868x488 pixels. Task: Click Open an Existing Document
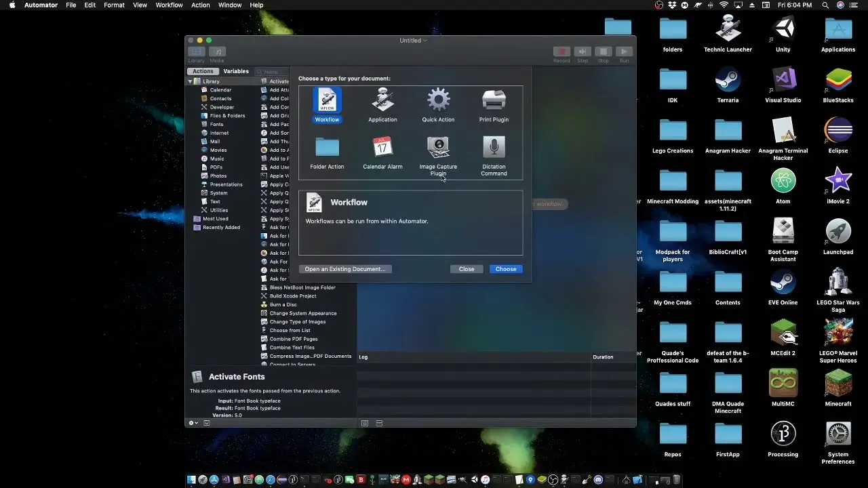pos(345,268)
